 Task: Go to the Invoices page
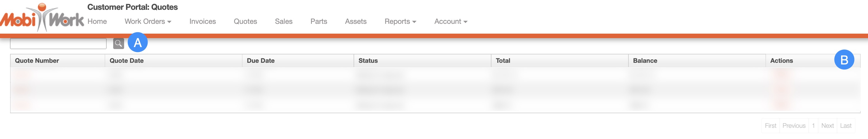point(203,21)
